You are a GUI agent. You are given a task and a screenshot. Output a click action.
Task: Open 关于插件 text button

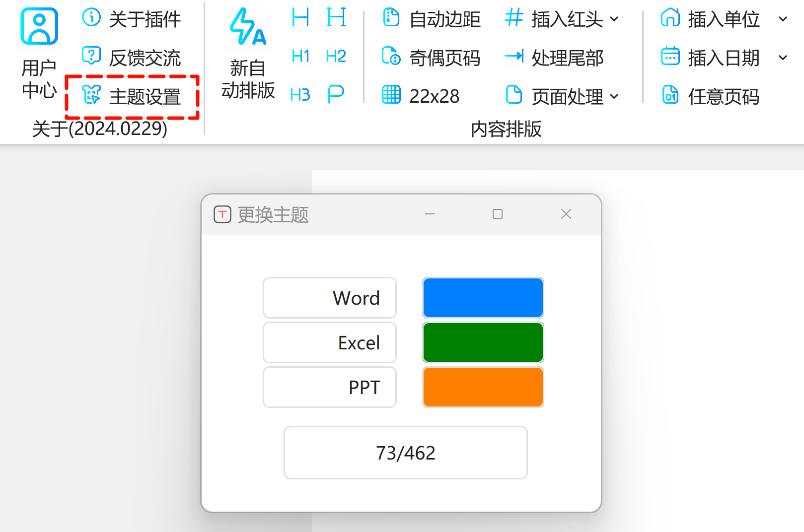point(145,19)
